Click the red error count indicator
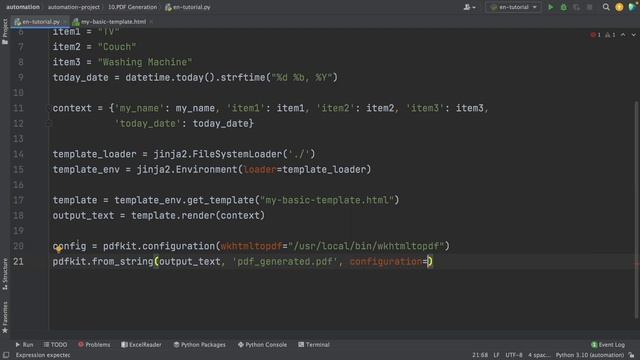 (x=596, y=35)
